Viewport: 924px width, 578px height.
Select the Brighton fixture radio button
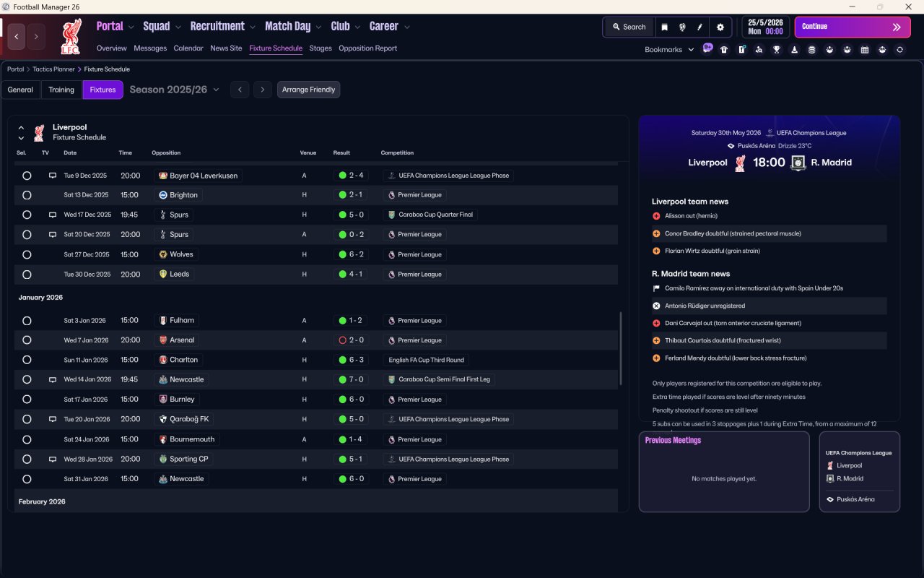click(x=27, y=195)
